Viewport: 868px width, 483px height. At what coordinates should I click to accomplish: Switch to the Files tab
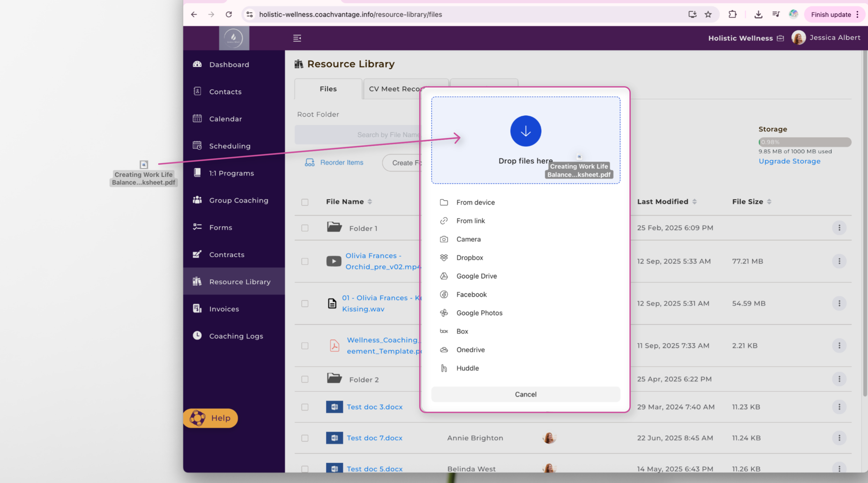point(328,89)
